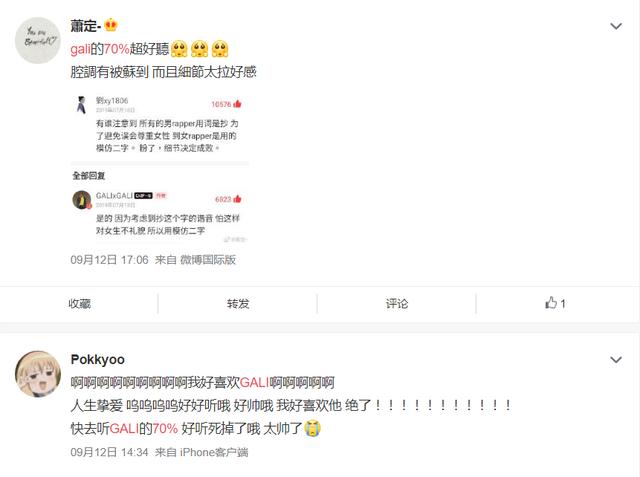The image size is (640, 477).
Task: Open the Pokkyoo username link
Action: click(98, 359)
